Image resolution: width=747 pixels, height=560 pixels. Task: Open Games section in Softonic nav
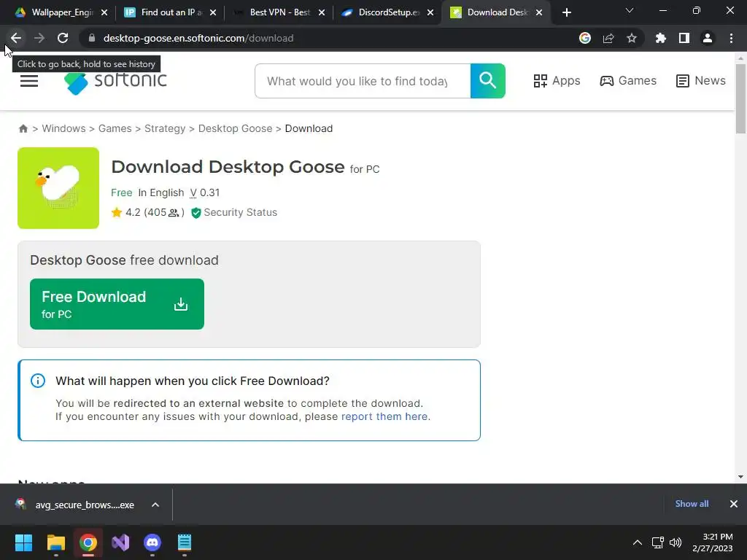pos(628,81)
